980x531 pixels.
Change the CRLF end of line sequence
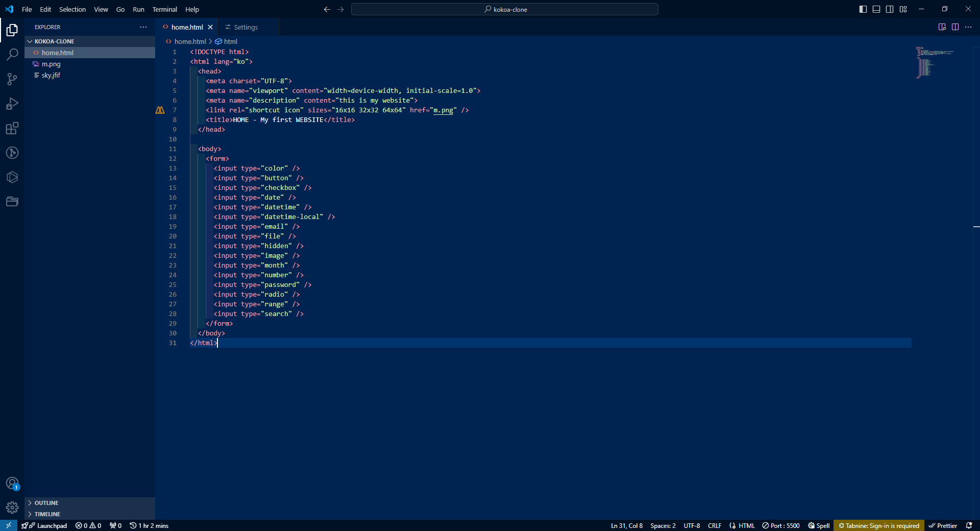[x=715, y=525]
